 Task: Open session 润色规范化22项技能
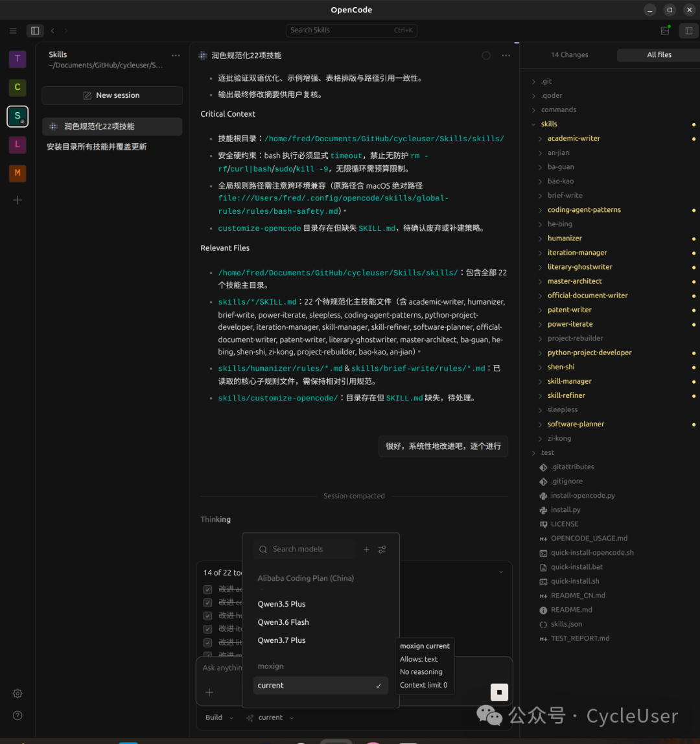click(112, 126)
